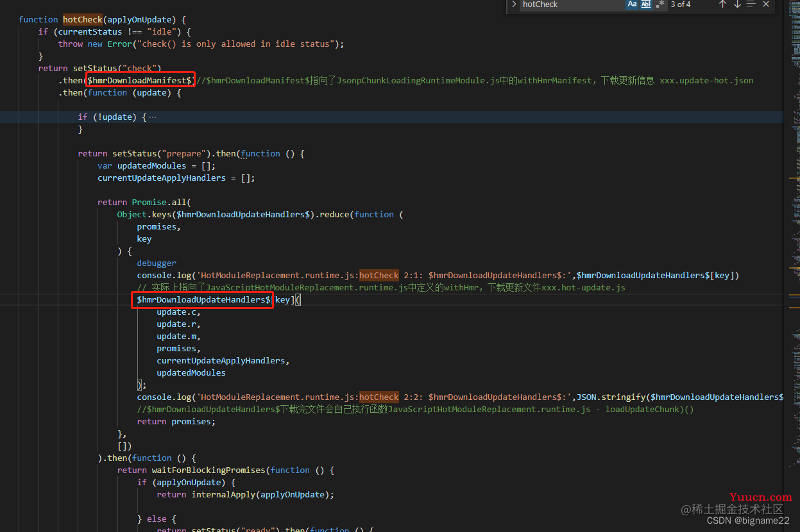Click the '3 of 4' match count

(x=681, y=4)
